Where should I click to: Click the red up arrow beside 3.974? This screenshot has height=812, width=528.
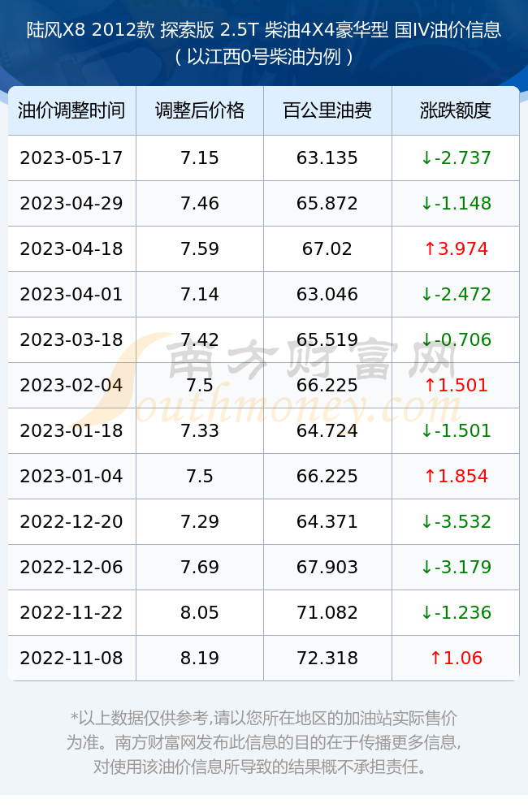click(430, 249)
